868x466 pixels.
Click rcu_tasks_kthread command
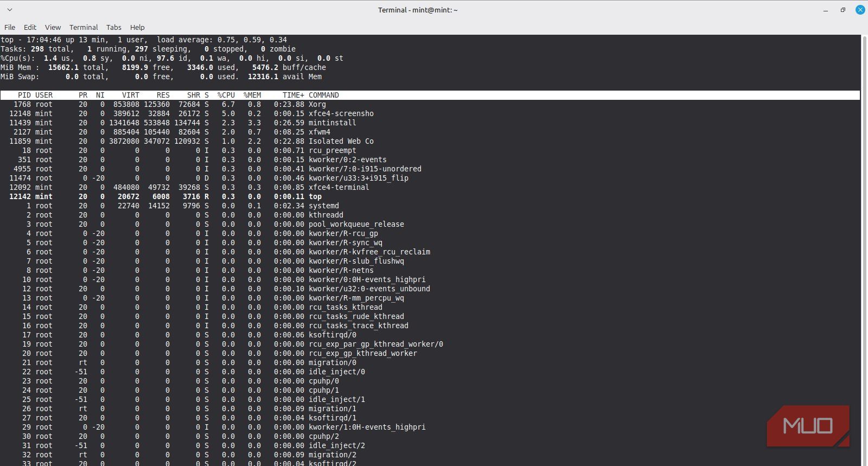[346, 307]
